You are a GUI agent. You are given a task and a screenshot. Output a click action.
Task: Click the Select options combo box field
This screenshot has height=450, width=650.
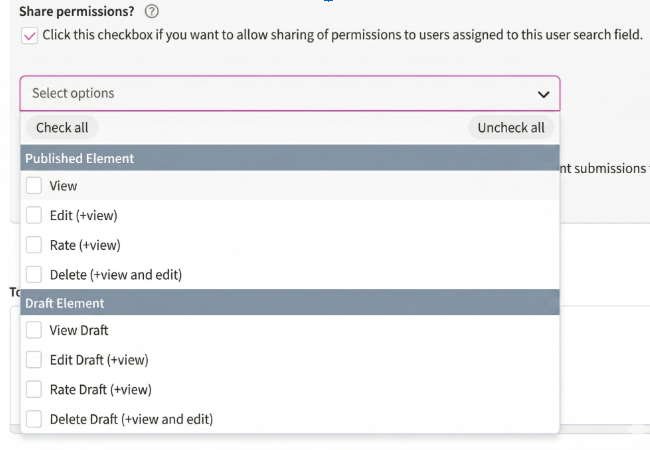tap(280, 94)
